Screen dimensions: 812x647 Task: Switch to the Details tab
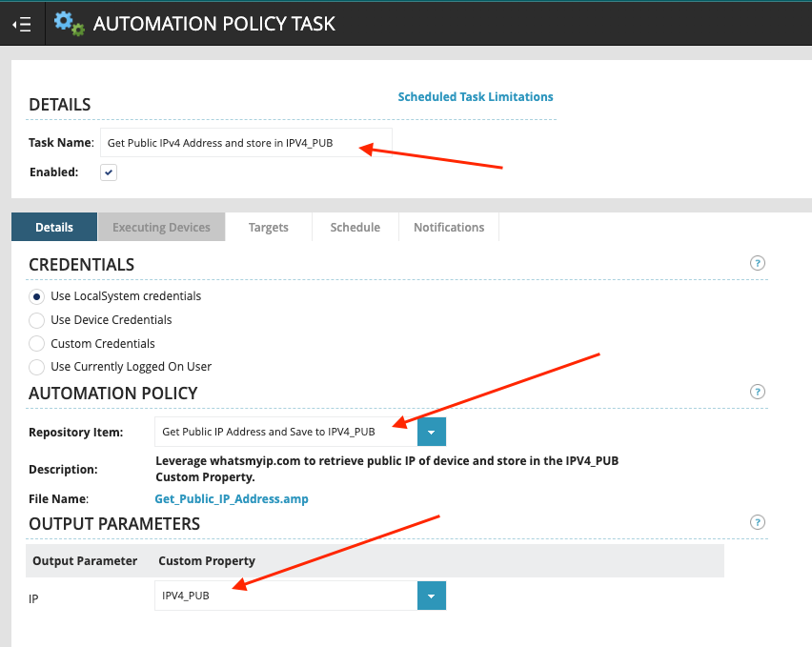(x=54, y=227)
